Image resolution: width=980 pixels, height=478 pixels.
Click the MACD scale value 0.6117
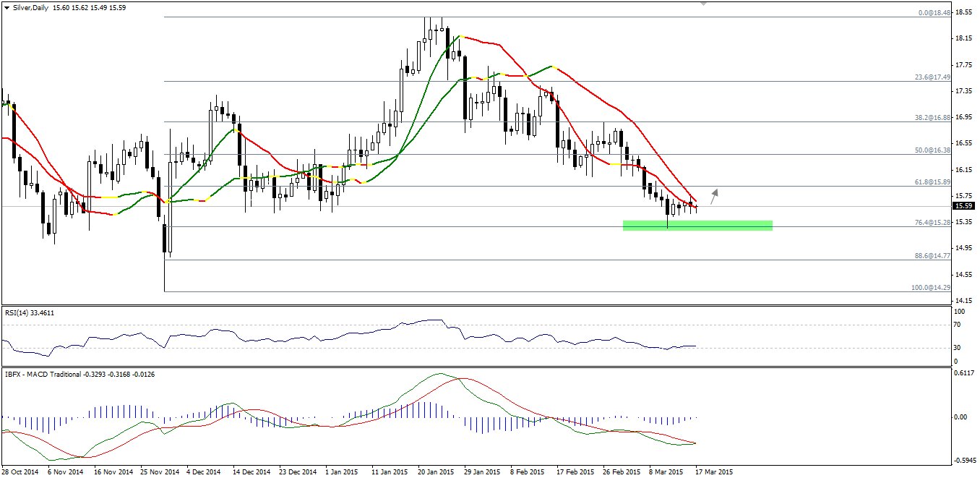pyautogui.click(x=966, y=373)
